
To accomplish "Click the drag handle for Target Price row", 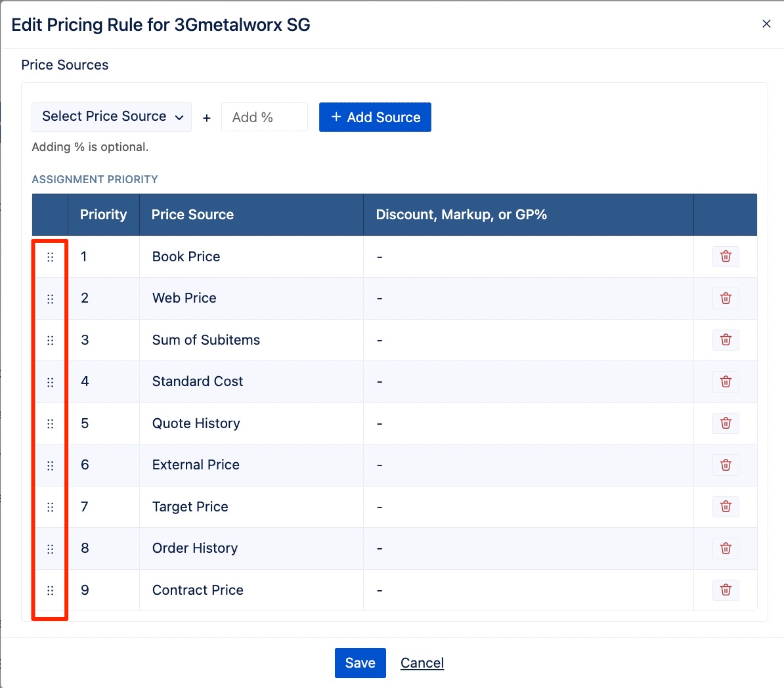I will 50,507.
